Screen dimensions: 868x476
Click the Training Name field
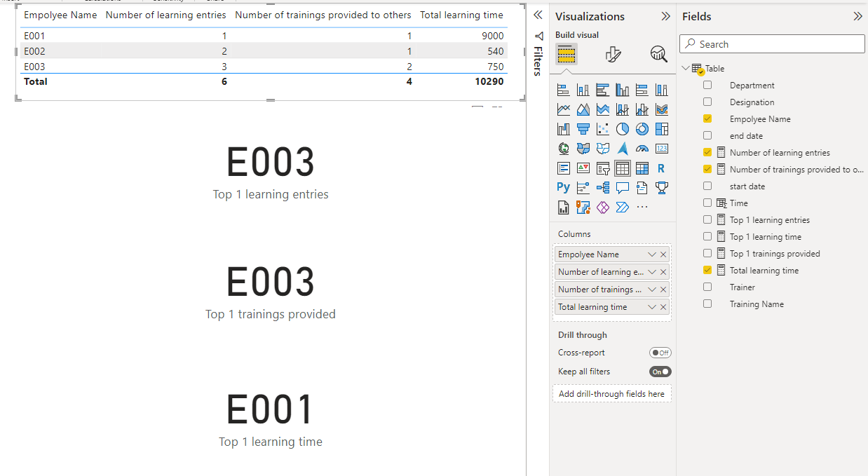pyautogui.click(x=757, y=304)
